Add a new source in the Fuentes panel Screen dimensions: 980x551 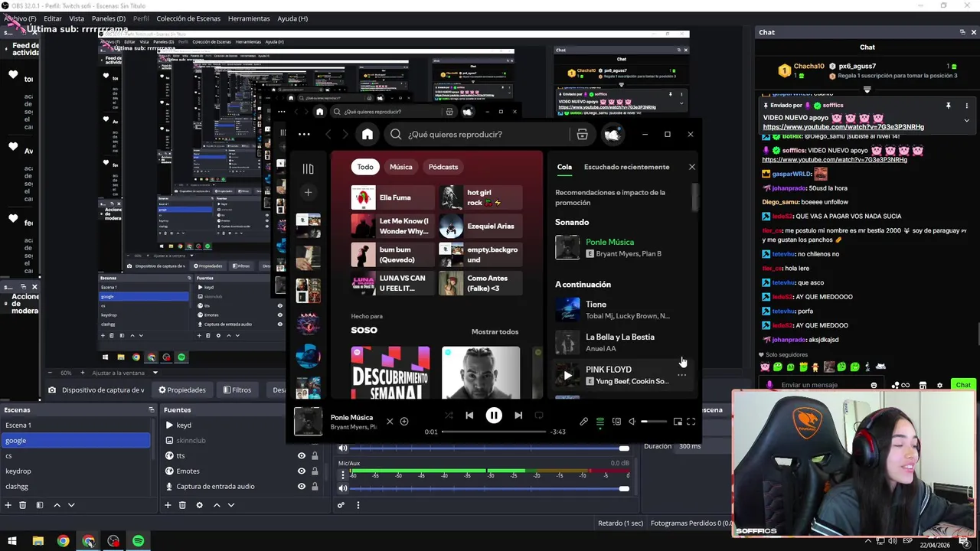(x=168, y=505)
